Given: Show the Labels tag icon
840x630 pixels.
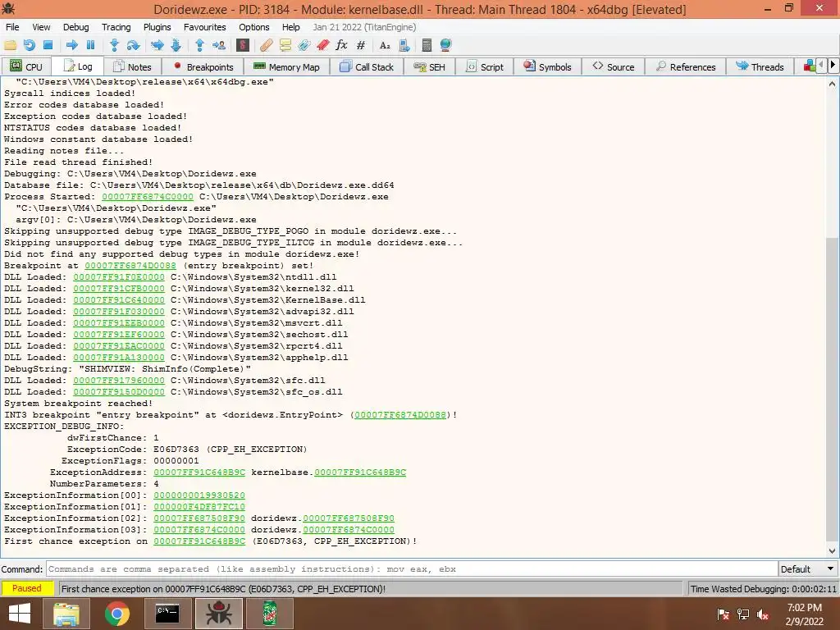Looking at the screenshot, I should [304, 46].
